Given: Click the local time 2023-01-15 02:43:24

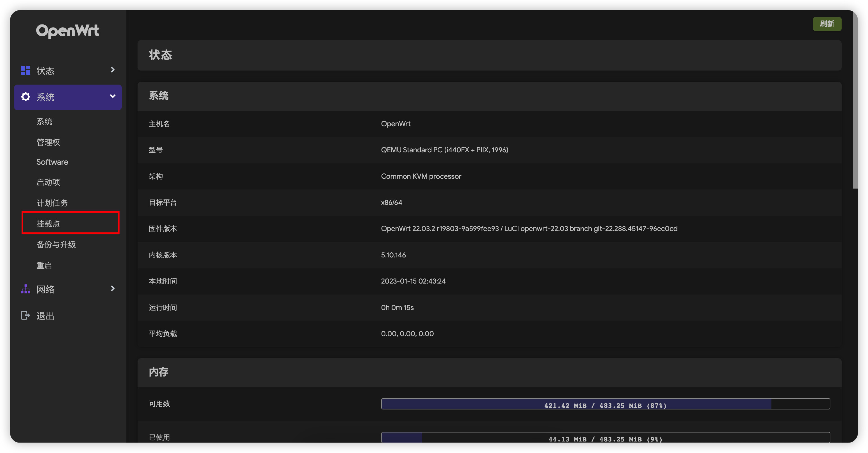Looking at the screenshot, I should click(413, 281).
